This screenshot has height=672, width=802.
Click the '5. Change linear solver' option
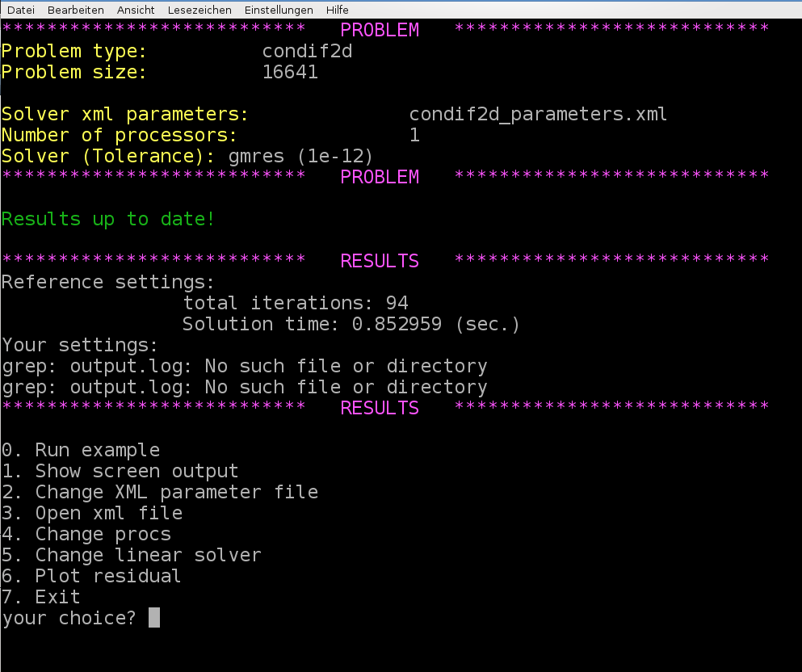tap(132, 555)
